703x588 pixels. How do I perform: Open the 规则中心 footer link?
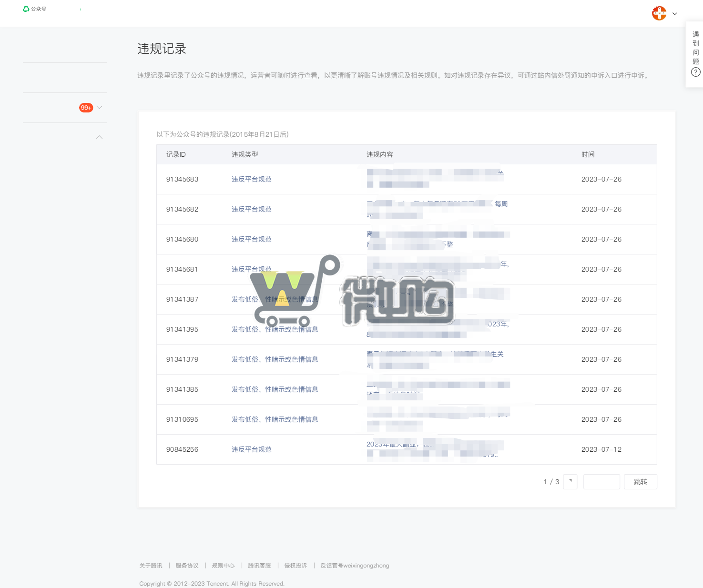click(223, 566)
